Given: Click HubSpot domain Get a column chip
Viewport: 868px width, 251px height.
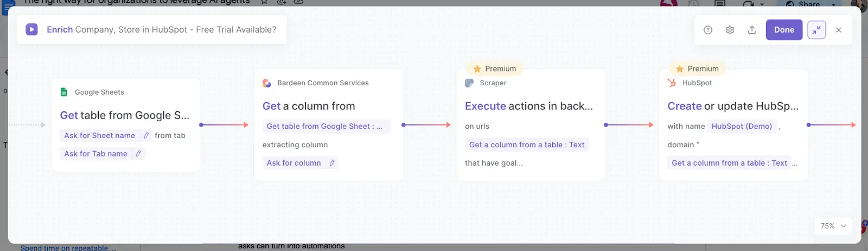Looking at the screenshot, I should click(729, 163).
